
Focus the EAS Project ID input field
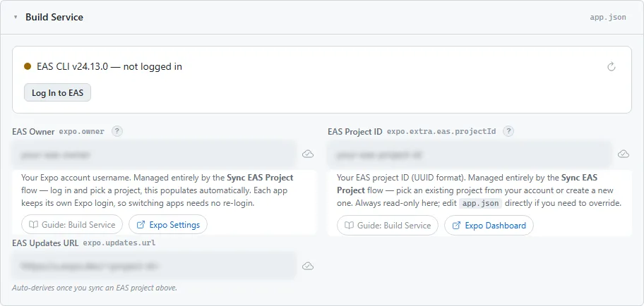[470, 154]
